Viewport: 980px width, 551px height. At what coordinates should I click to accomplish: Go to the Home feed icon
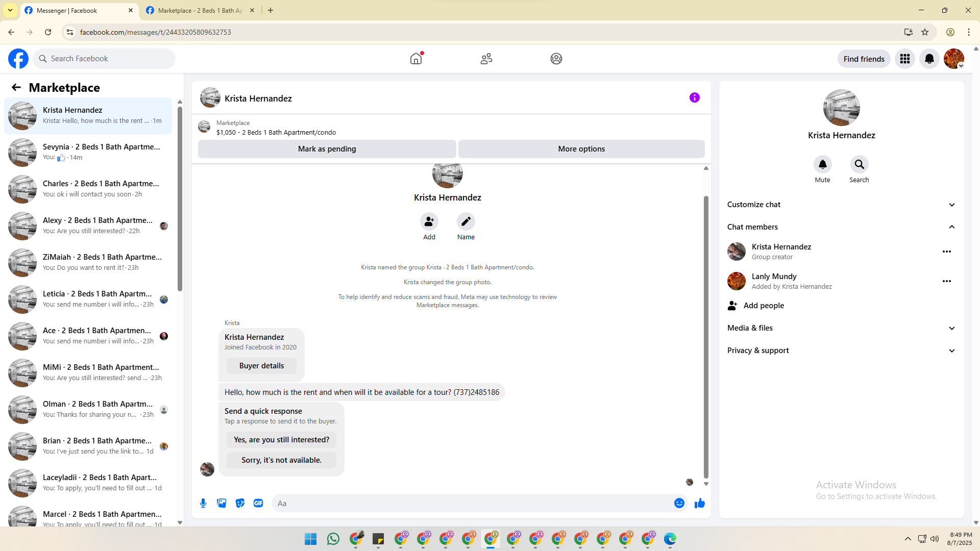(x=416, y=59)
